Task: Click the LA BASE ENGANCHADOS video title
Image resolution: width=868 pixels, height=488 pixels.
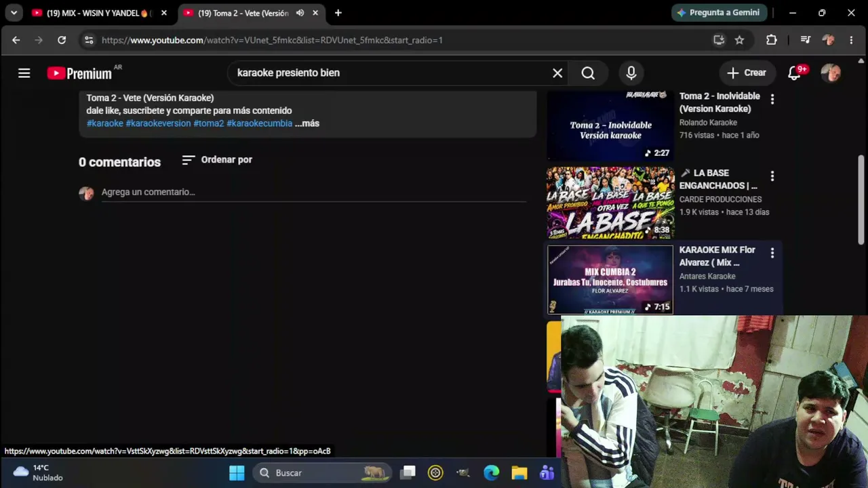Action: click(x=718, y=179)
